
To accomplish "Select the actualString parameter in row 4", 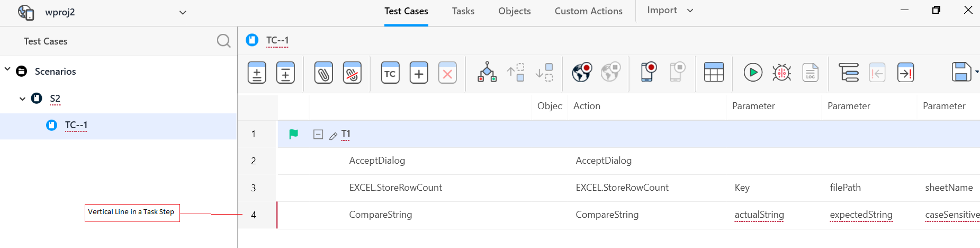I will pos(759,215).
